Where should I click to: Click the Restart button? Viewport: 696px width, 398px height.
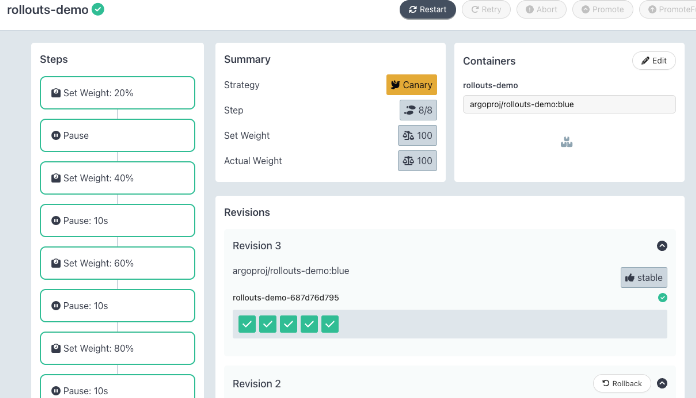tap(427, 9)
